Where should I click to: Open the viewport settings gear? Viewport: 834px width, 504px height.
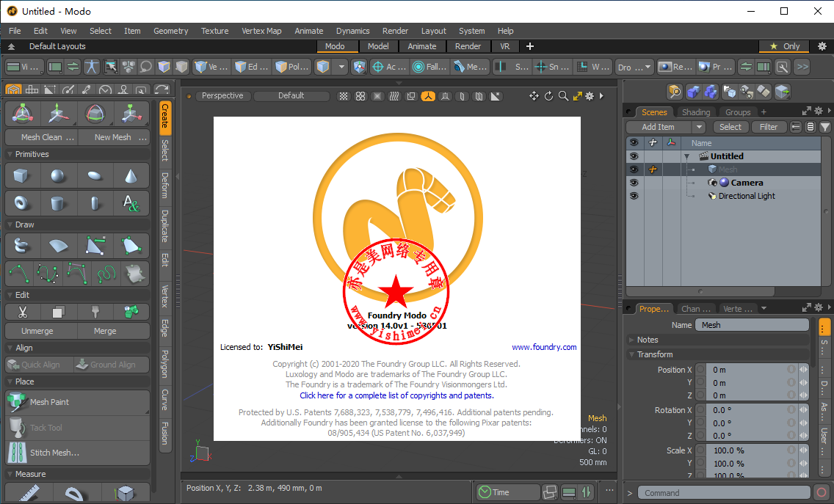[590, 96]
